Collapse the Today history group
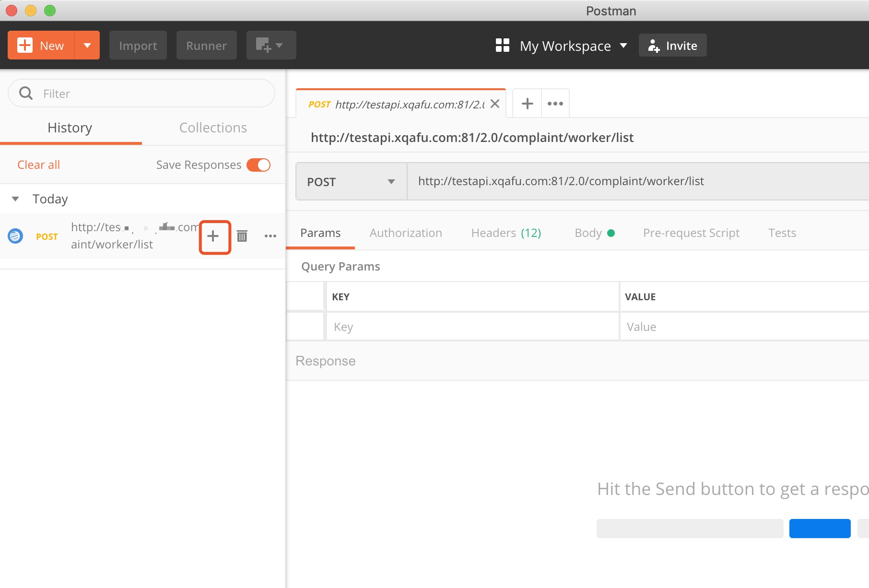Viewport: 869px width, 588px height. click(15, 199)
